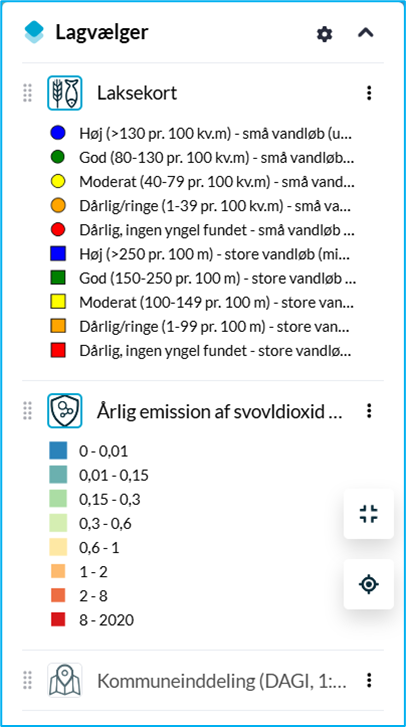This screenshot has width=406, height=727.
Task: Click the Lagvælger layers logo icon
Action: coord(34,33)
